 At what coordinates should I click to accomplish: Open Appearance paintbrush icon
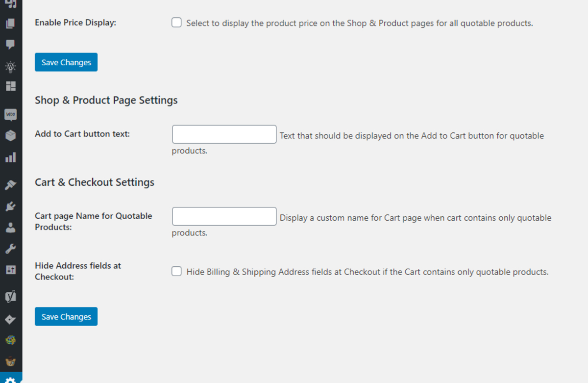10,185
